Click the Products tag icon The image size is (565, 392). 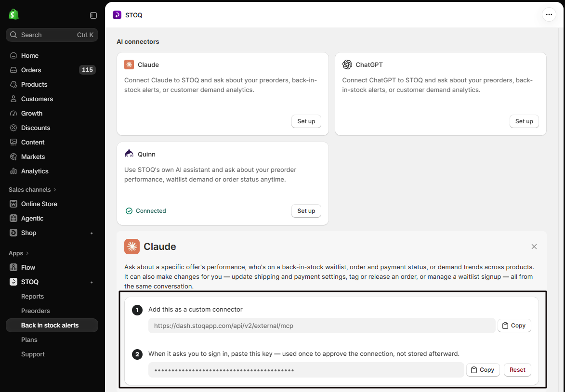(x=13, y=84)
